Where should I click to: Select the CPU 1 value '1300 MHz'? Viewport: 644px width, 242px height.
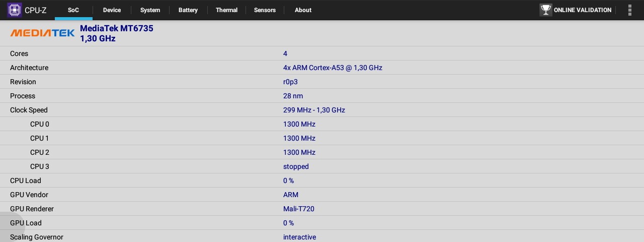[299, 138]
